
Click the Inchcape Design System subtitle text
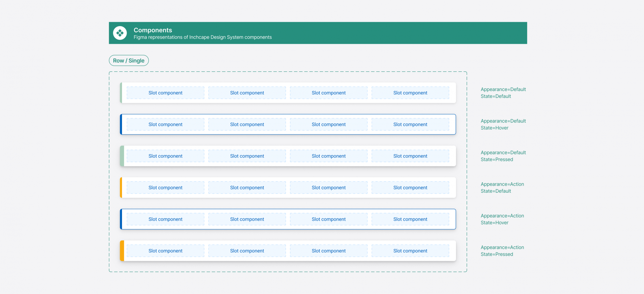point(203,37)
